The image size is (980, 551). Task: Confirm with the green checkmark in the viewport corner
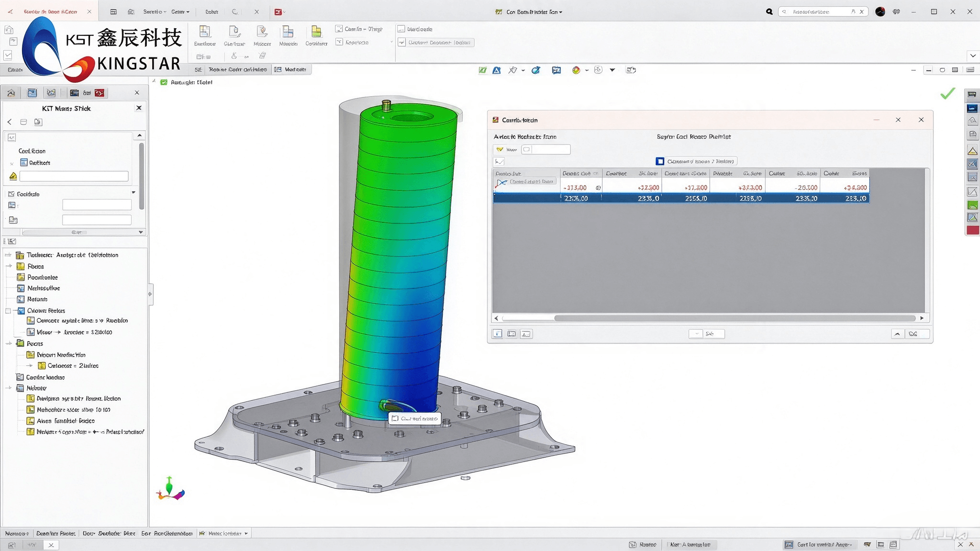coord(947,93)
